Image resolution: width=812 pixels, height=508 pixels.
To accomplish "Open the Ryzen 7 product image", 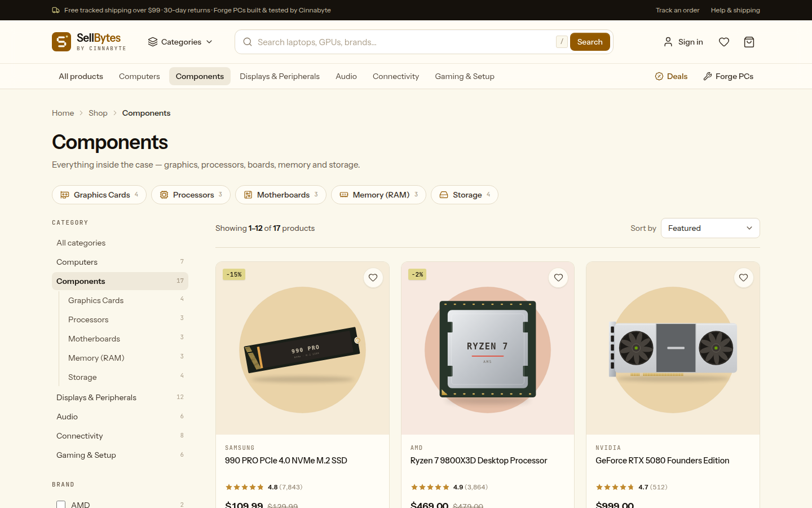I will [488, 348].
